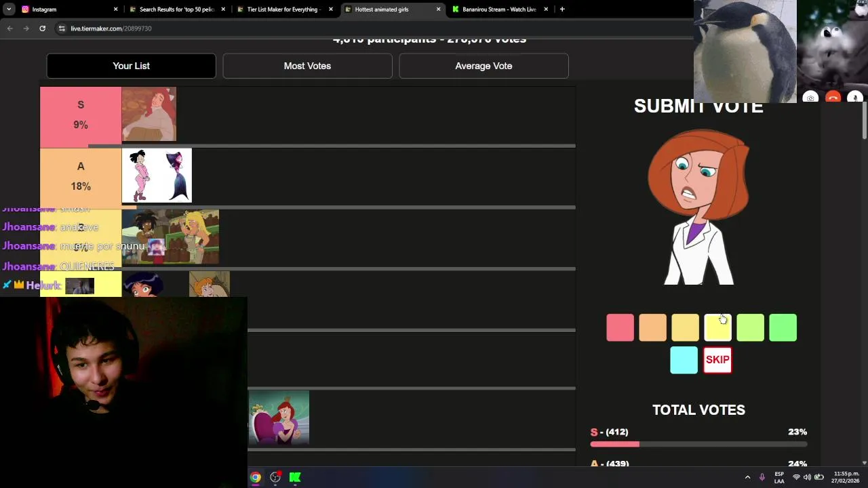Expand the tab search dropdown arrow
The height and width of the screenshot is (488, 868).
9,9
